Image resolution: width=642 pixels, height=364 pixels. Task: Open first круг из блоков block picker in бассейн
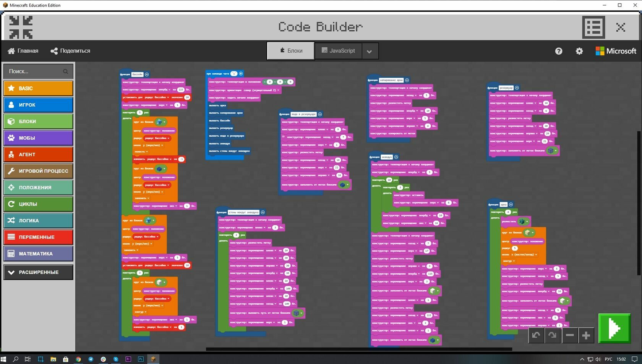tap(161, 122)
